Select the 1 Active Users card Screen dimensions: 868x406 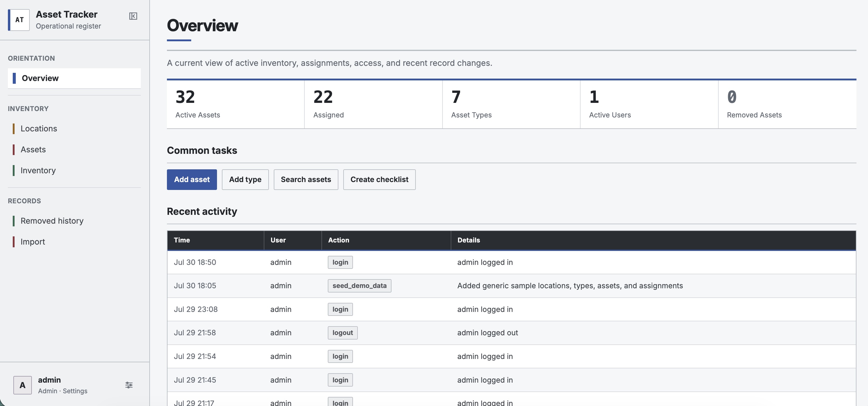pos(649,104)
